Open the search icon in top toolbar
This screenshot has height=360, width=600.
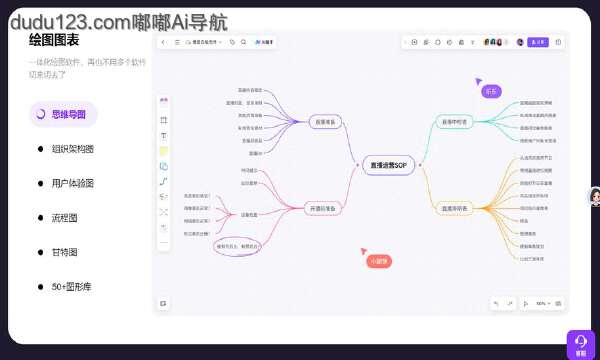point(243,42)
